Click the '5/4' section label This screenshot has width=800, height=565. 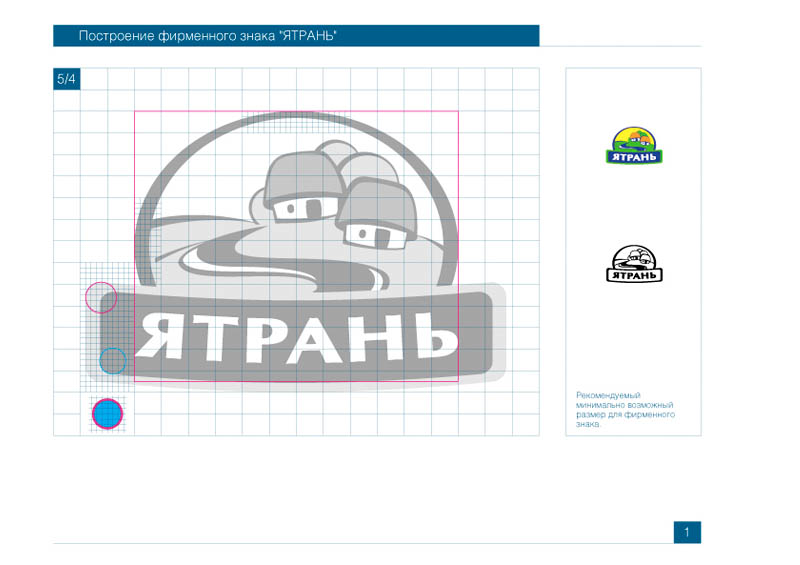coord(66,79)
